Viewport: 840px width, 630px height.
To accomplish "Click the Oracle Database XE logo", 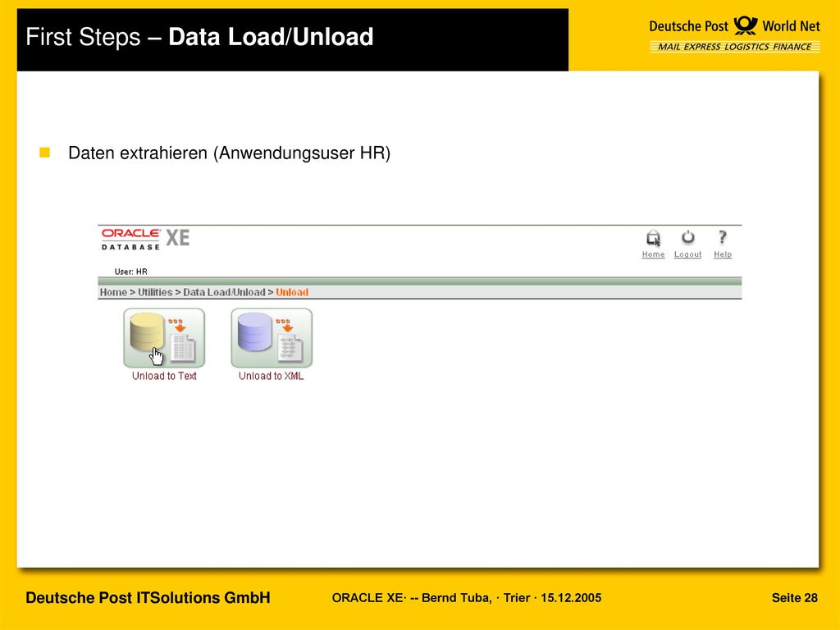I will click(x=146, y=239).
